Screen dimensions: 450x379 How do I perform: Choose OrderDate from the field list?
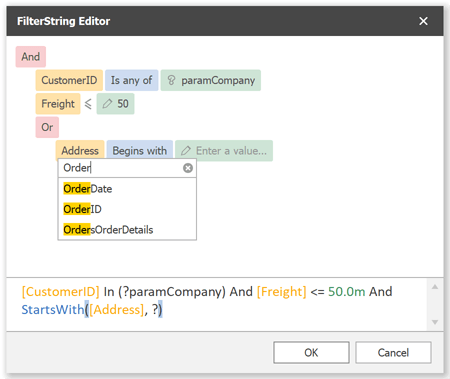(x=127, y=189)
